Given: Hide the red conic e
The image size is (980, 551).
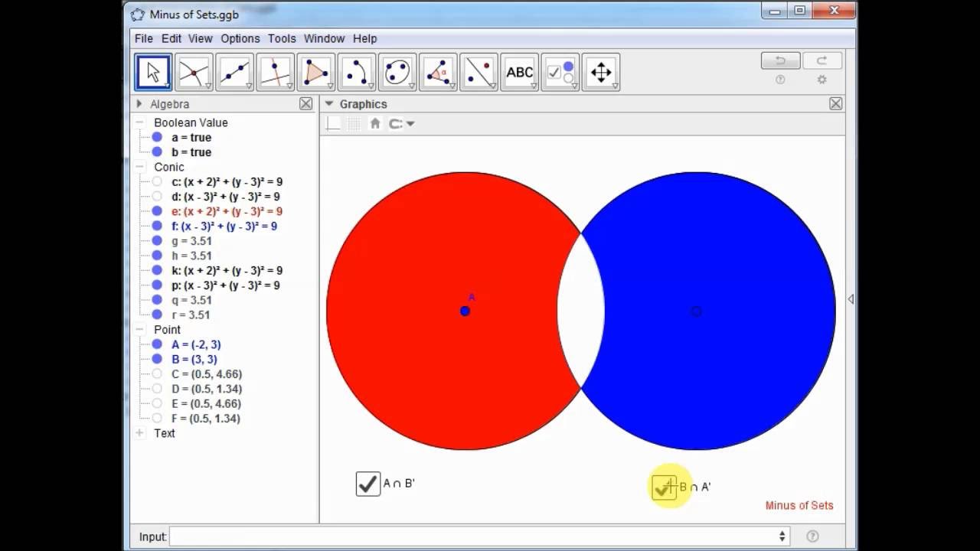Looking at the screenshot, I should click(x=157, y=211).
